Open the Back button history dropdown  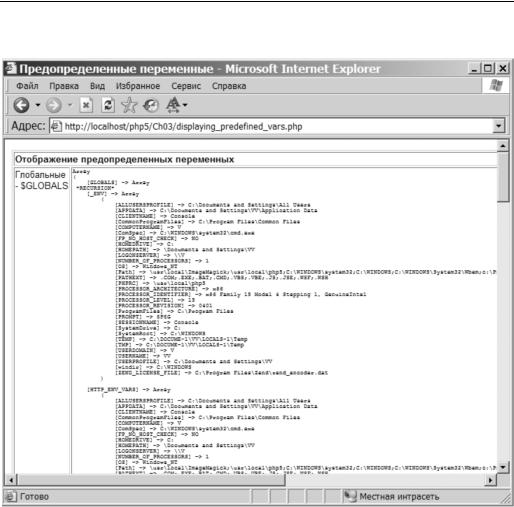38,105
